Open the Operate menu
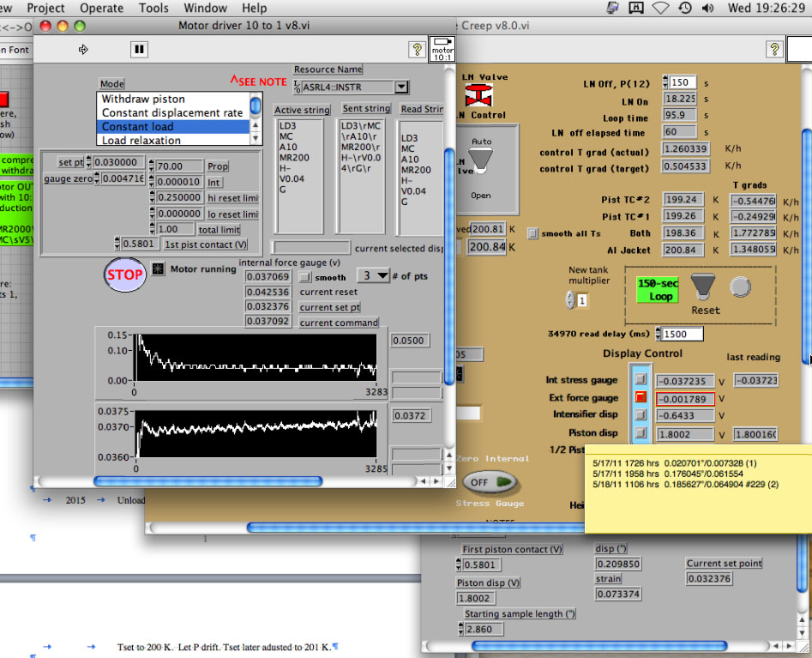812x658 pixels. (x=101, y=8)
